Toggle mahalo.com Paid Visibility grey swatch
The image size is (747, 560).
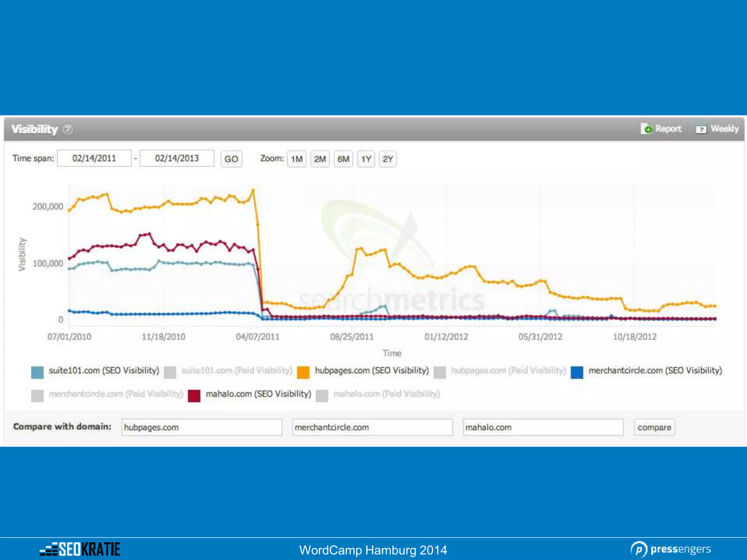322,396
